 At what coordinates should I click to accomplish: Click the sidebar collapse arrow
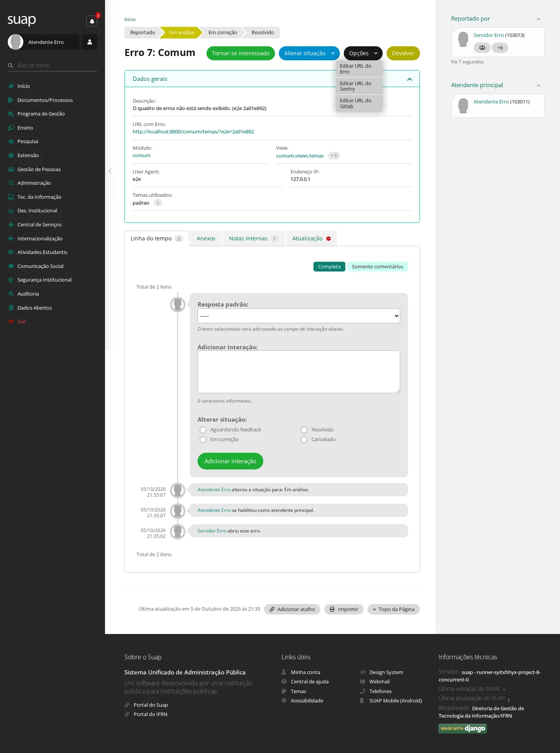(110, 171)
